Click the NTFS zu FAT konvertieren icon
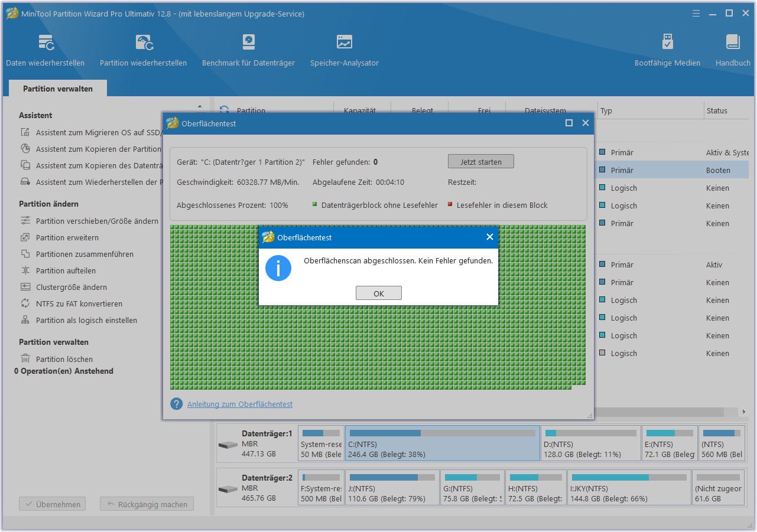Screen dimensions: 757x532 (25, 303)
